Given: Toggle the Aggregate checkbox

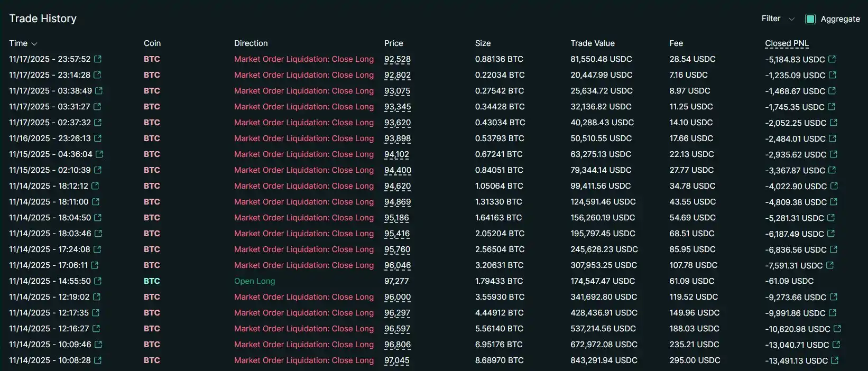Looking at the screenshot, I should pyautogui.click(x=810, y=19).
